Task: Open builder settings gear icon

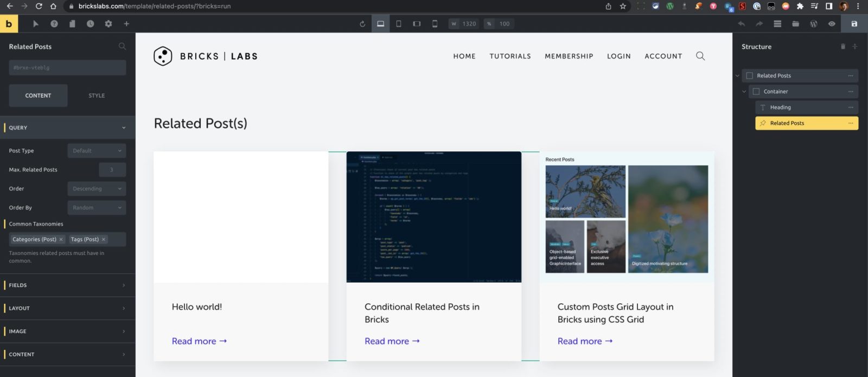Action: (x=108, y=24)
